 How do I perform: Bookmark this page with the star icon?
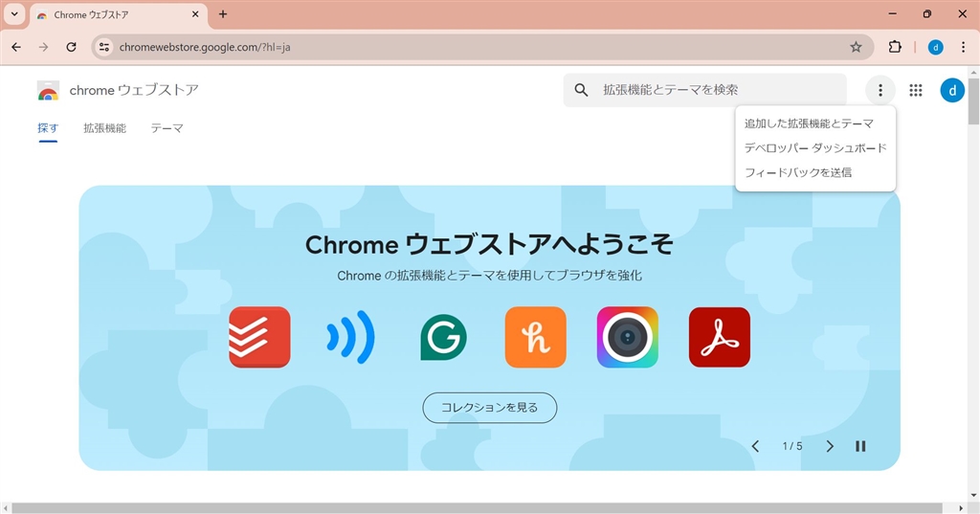[x=856, y=47]
